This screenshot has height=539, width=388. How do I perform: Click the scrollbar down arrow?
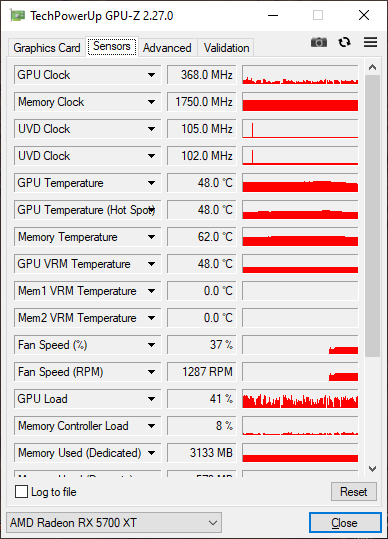372,469
